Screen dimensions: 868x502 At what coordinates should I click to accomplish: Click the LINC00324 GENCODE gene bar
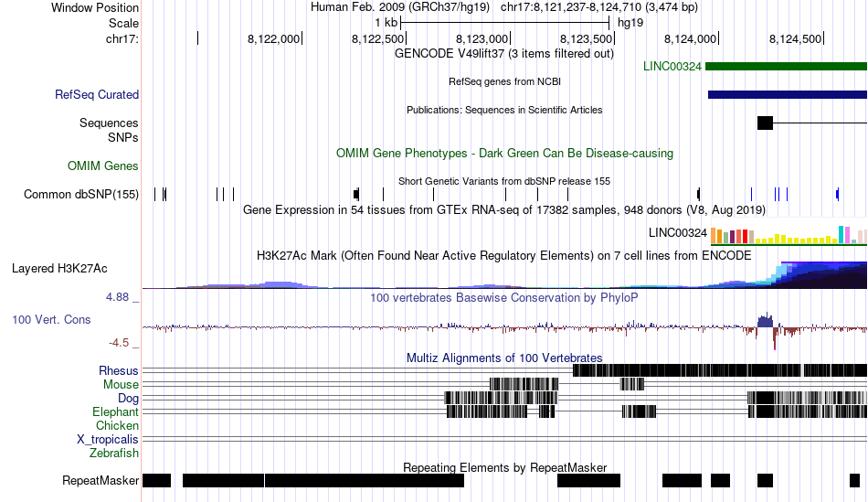click(x=786, y=67)
